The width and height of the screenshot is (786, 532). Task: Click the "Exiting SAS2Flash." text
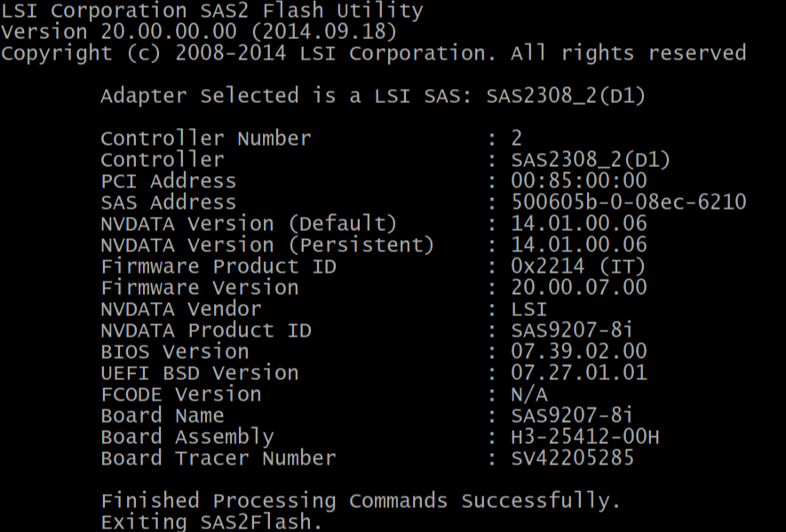click(211, 522)
